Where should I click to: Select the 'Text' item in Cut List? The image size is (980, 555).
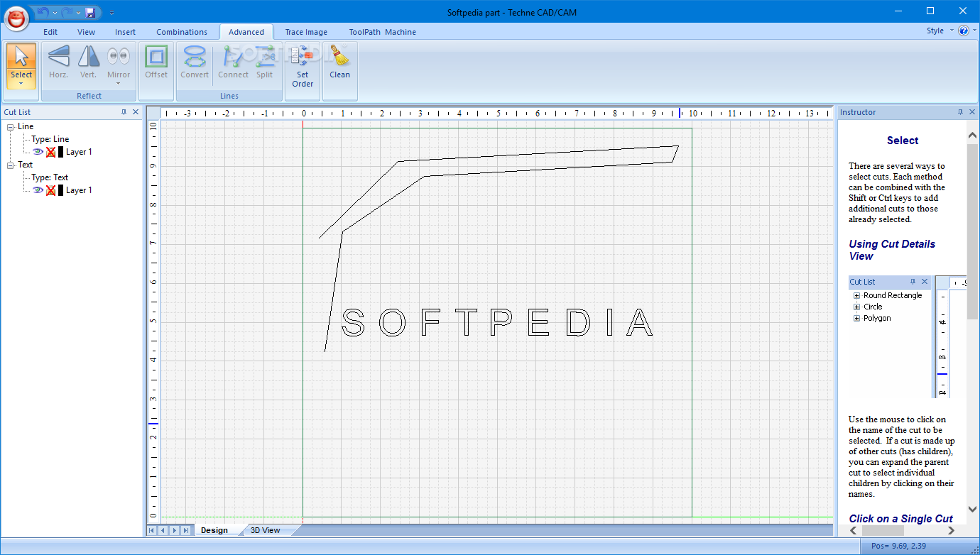(25, 165)
